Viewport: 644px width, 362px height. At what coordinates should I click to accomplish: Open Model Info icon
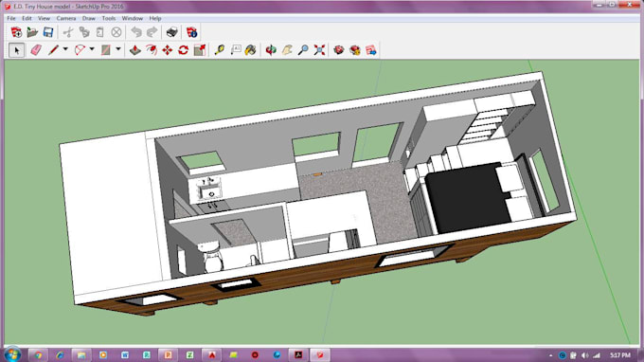coord(192,32)
